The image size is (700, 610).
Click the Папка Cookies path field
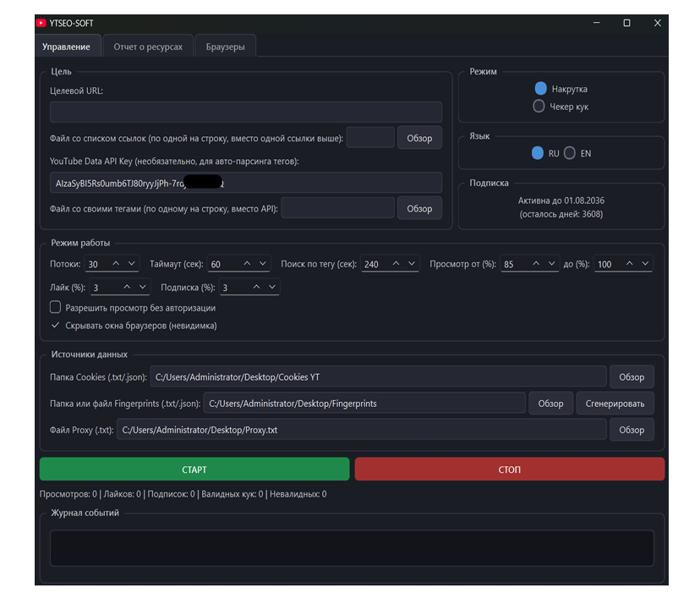[378, 376]
